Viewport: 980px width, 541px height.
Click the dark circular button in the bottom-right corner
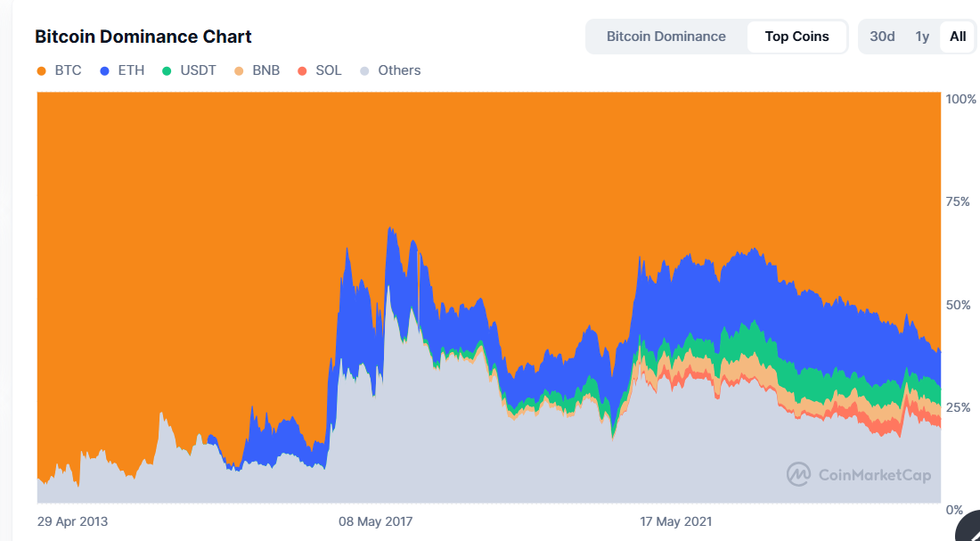969,529
